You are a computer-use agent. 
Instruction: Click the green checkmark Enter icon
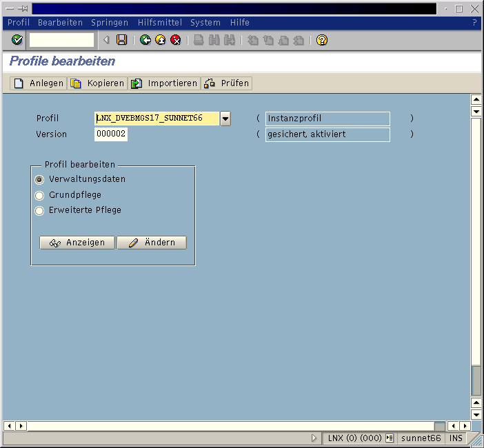[x=17, y=40]
